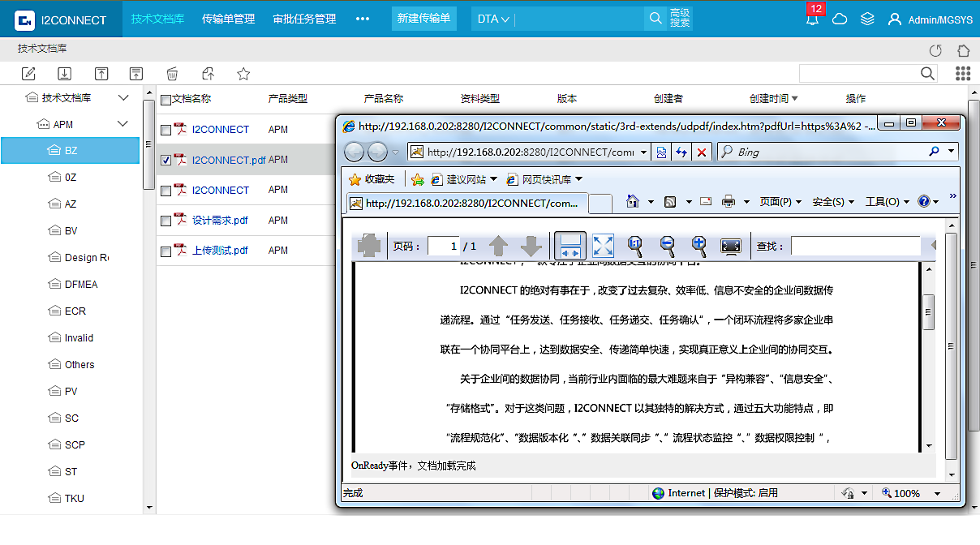Toggle the select-all checkbox beside 文档名称
The width and height of the screenshot is (980, 545).
[165, 100]
